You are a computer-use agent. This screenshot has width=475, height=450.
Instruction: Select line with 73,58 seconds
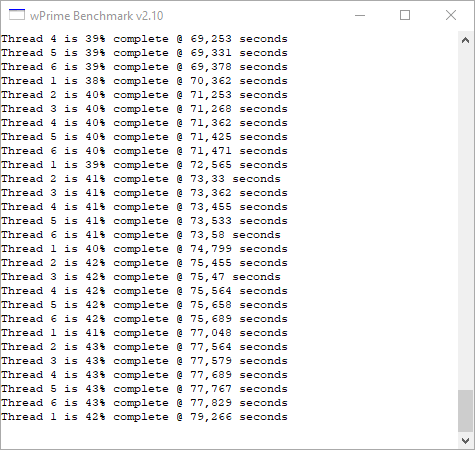click(141, 235)
